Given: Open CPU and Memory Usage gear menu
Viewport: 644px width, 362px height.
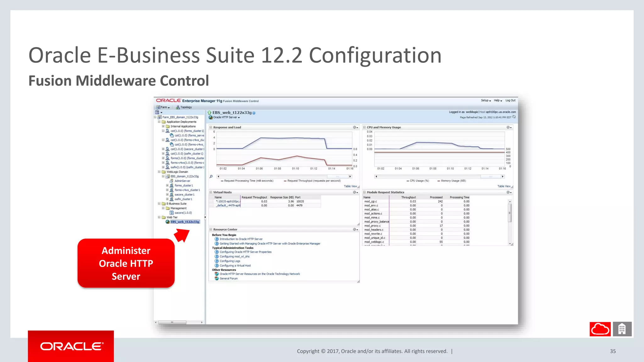Looking at the screenshot, I should click(x=509, y=127).
